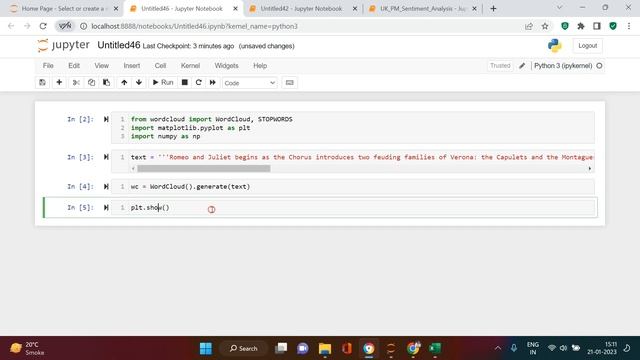The image size is (640, 360).
Task: Click the Jupyter logo
Action: pyautogui.click(x=63, y=45)
